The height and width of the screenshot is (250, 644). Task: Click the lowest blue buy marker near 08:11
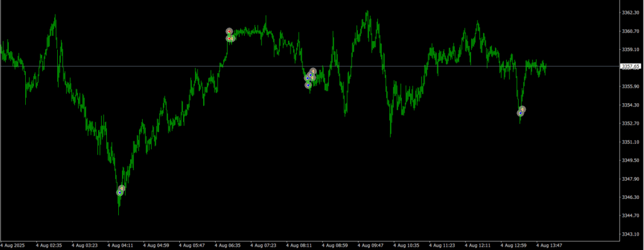click(x=308, y=85)
